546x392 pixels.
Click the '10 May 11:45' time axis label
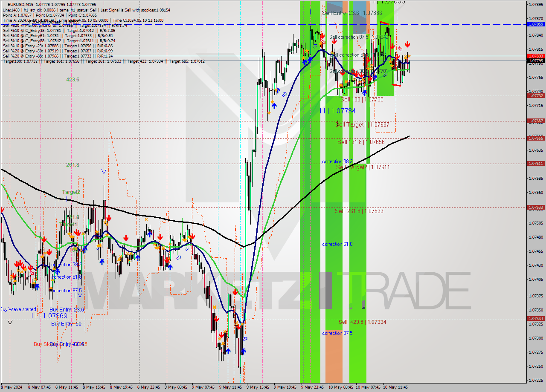coord(395,387)
